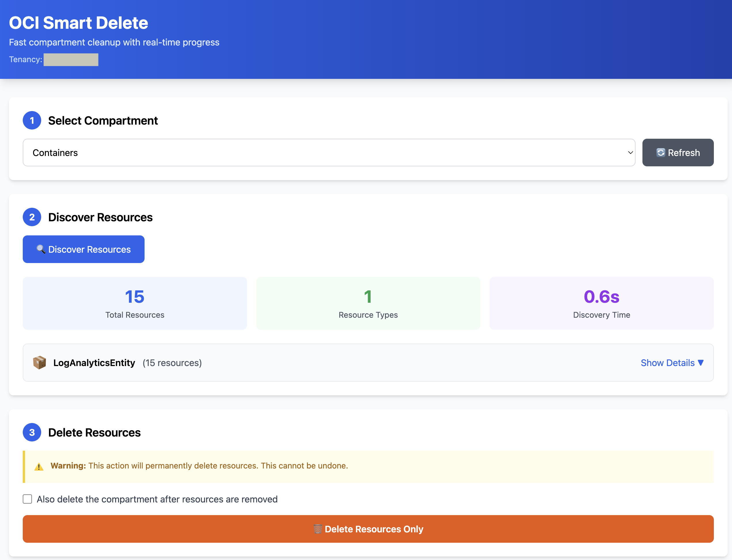Expand Show Details for LogAnalyticsEntity resources
The width and height of the screenshot is (732, 560).
tap(672, 363)
